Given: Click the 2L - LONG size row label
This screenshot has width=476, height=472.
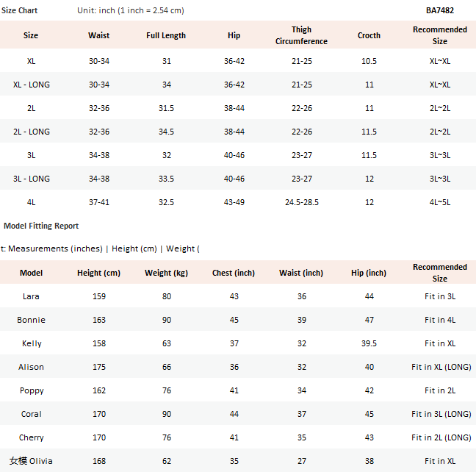Looking at the screenshot, I should [31, 132].
